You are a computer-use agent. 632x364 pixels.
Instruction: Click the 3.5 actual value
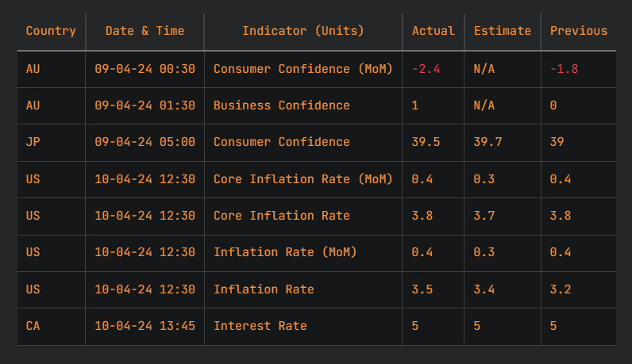point(422,289)
